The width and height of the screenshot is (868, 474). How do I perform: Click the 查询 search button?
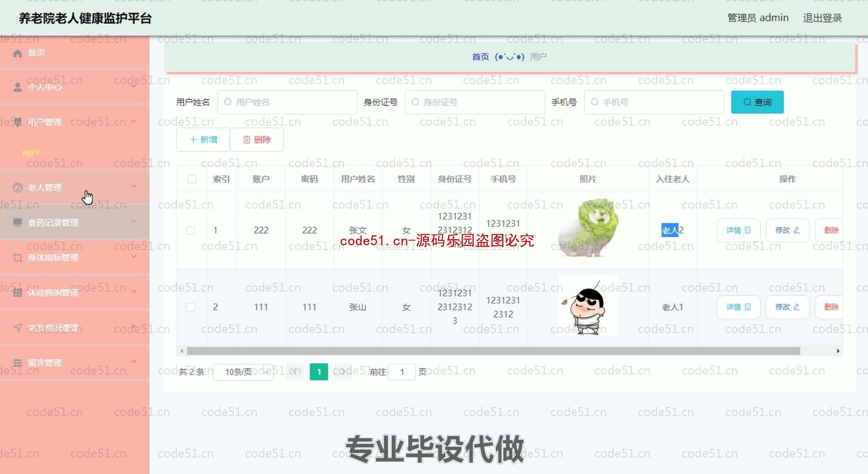point(756,102)
